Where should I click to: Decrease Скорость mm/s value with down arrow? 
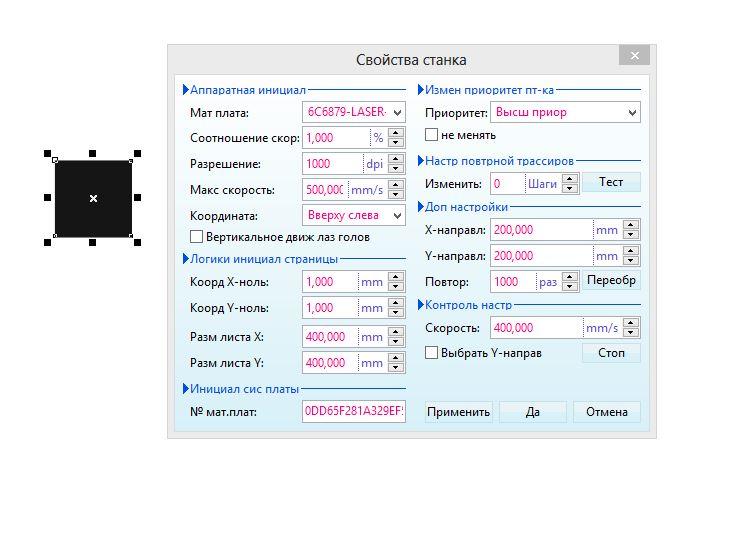pyautogui.click(x=631, y=333)
